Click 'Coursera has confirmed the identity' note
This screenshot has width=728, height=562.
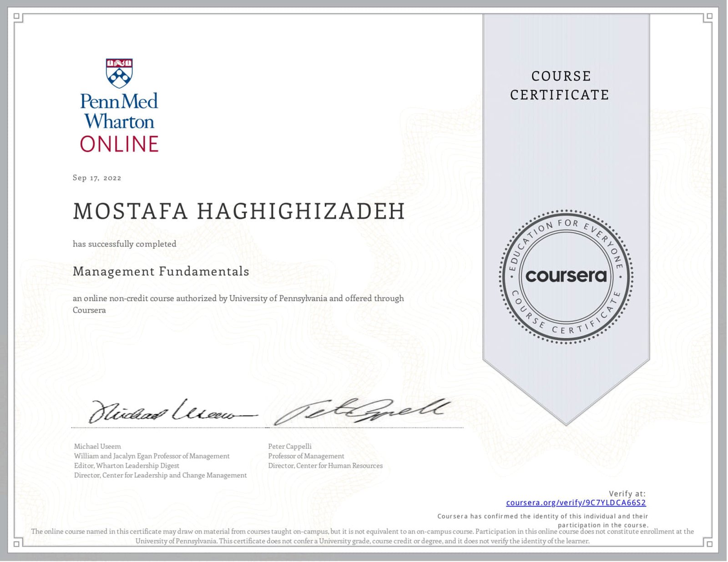click(x=543, y=521)
